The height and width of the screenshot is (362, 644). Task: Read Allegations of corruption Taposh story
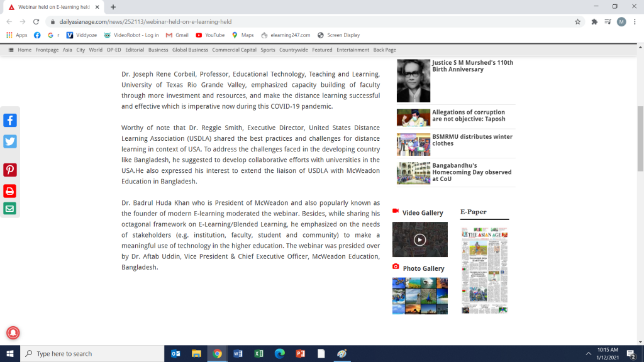[469, 116]
